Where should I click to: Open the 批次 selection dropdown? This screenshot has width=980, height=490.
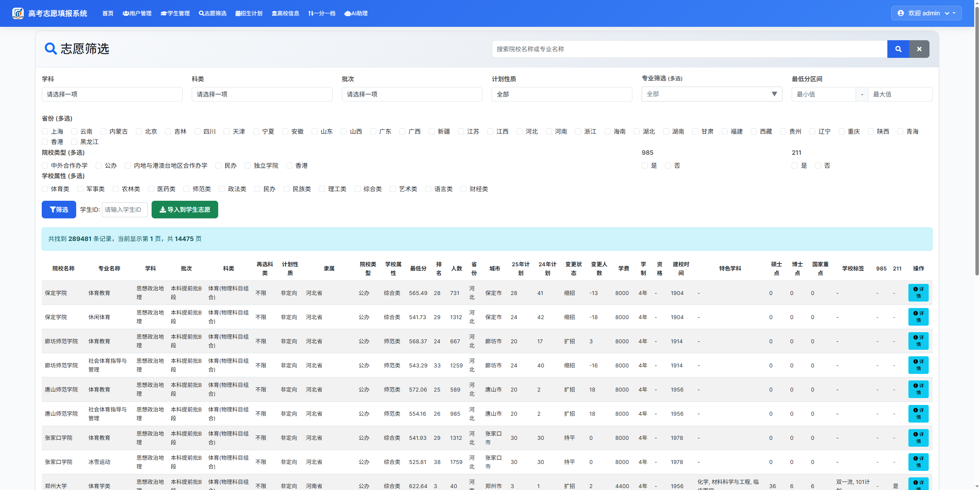coord(412,94)
